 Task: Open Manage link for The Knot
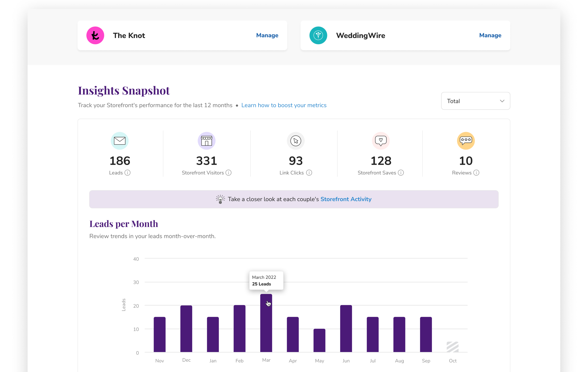(267, 35)
